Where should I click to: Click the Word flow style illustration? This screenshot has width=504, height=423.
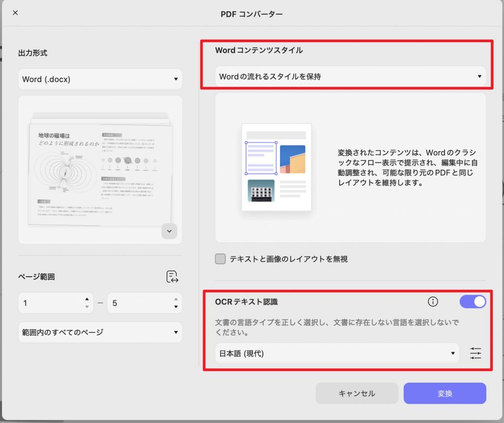click(277, 167)
